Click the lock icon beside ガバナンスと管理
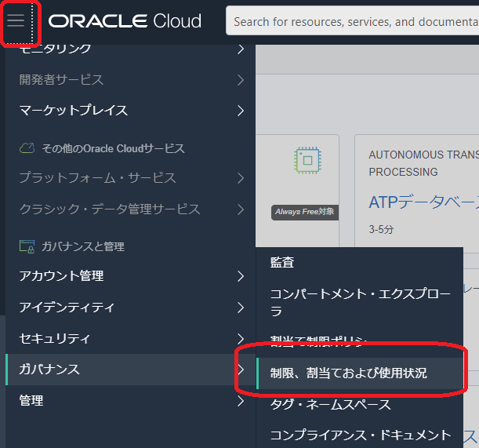Viewport: 479px width, 448px height. point(27,246)
